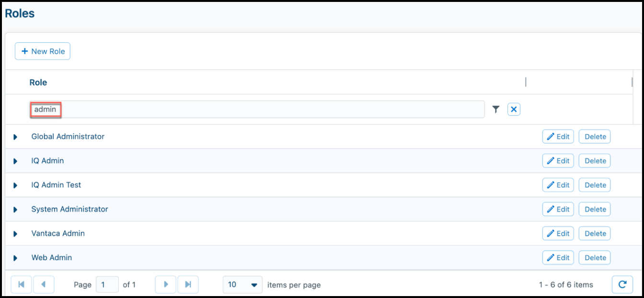Click the admin filter text field

coord(257,109)
